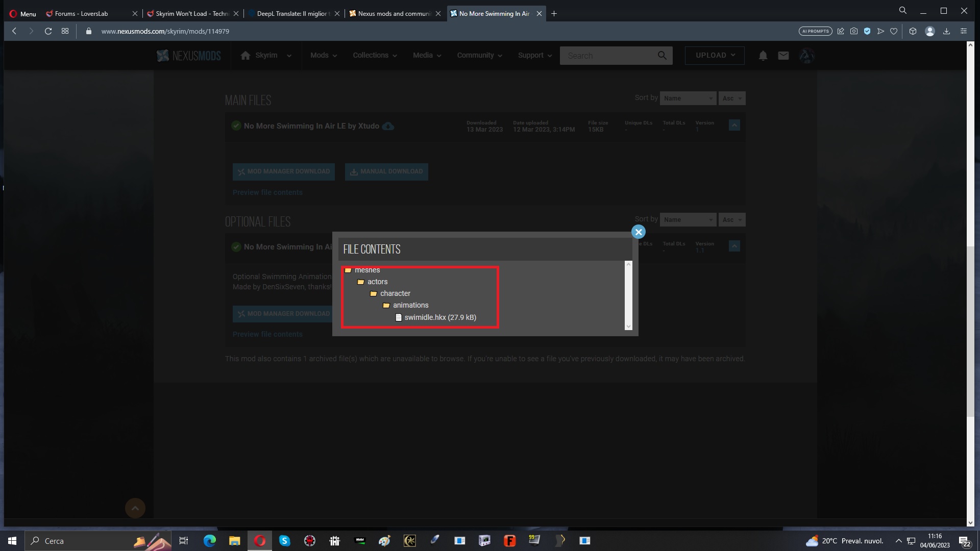The height and width of the screenshot is (551, 980).
Task: Toggle Asc sort order for Optional Files
Action: (x=731, y=219)
